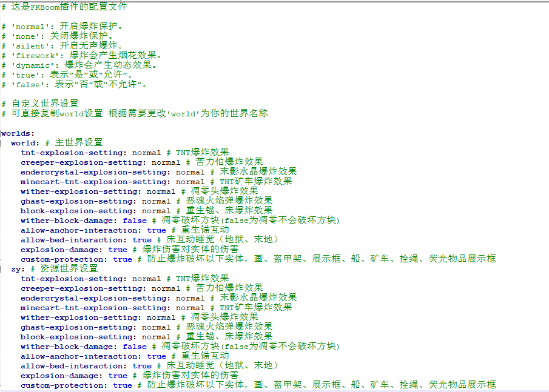Viewport: 549px width, 392px height.
Task: Click the 'true' value of world's allow-bed-interaction
Action: pyautogui.click(x=142, y=241)
